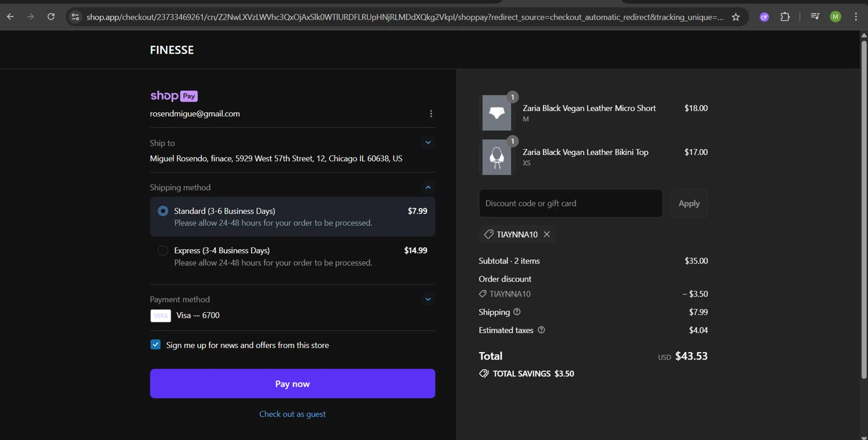The image size is (868, 440).
Task: Collapse the Shipping method section
Action: coord(428,187)
